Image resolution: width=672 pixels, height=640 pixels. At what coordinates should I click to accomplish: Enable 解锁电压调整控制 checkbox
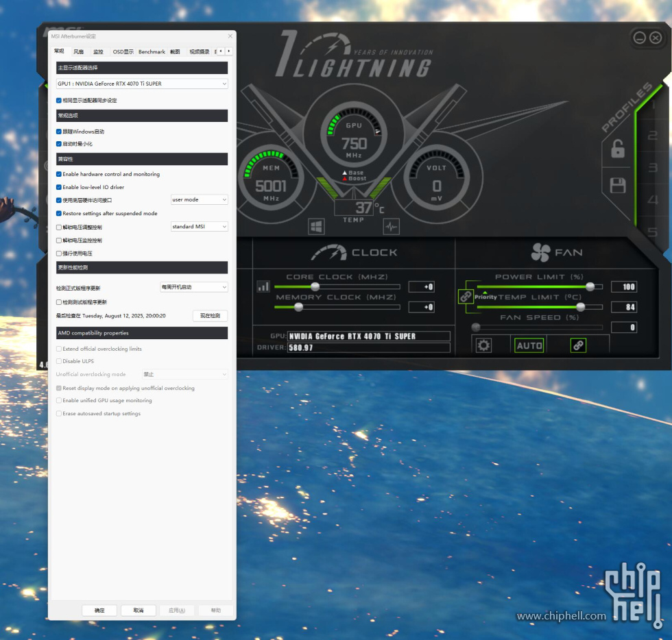pyautogui.click(x=59, y=227)
